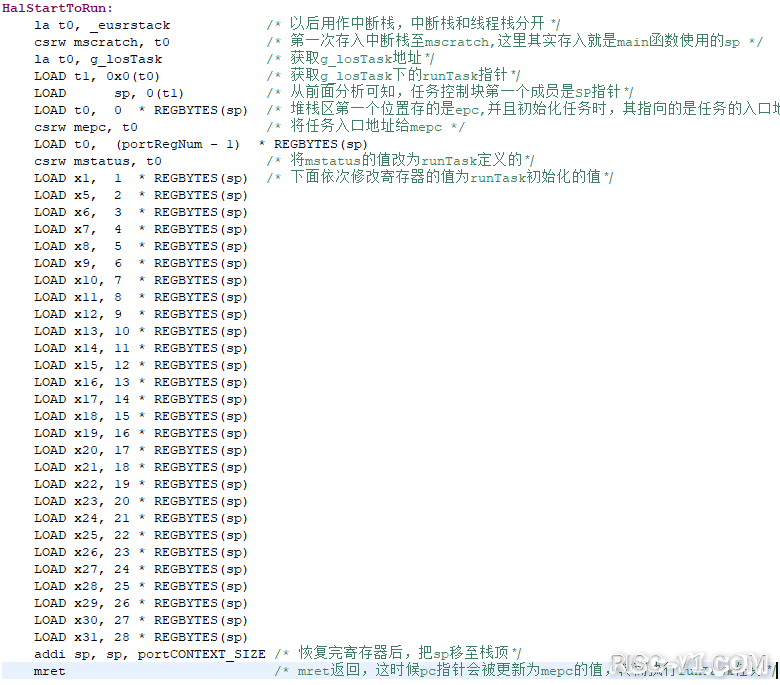Click the "LOAD x1, 1" line

[x=141, y=178]
